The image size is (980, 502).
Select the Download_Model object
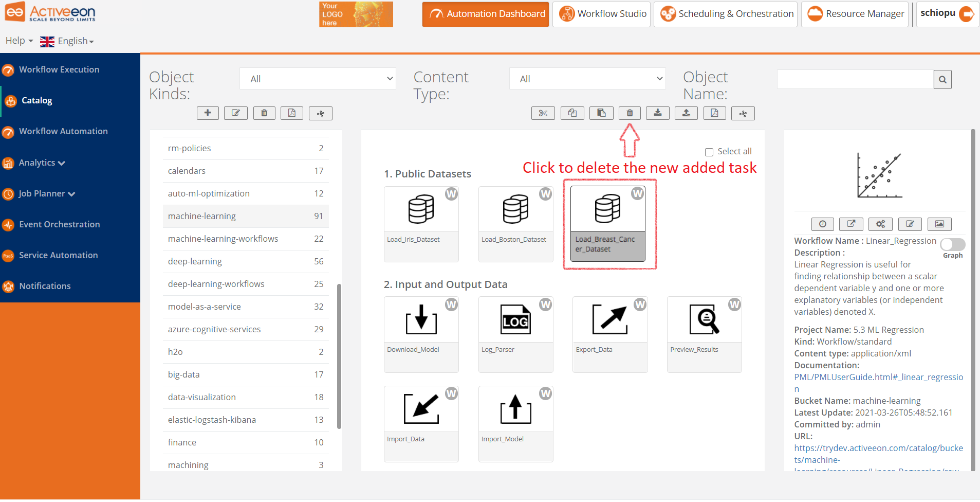[x=421, y=334]
